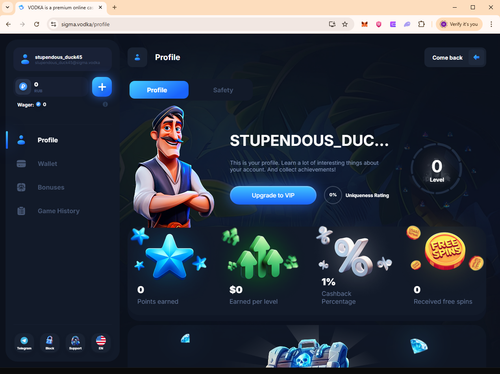The height and width of the screenshot is (374, 500).
Task: Click the Free Spins coin icon
Action: 445,251
